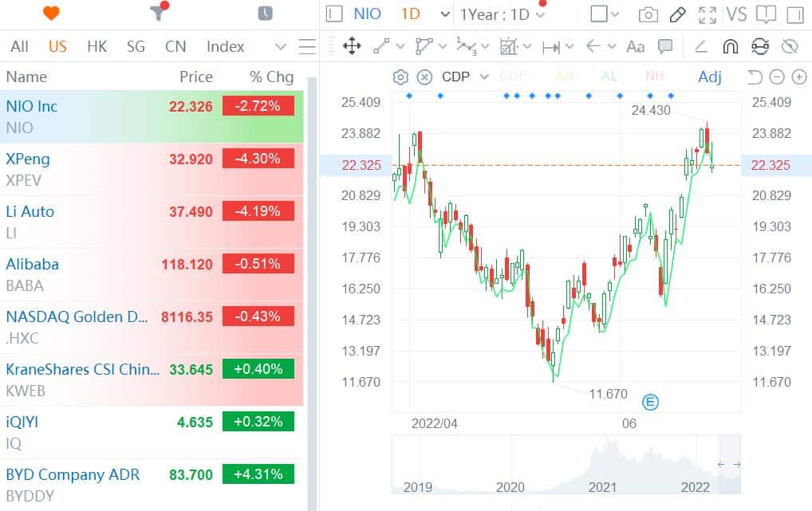Select the Aa text annotation tool

(x=635, y=47)
